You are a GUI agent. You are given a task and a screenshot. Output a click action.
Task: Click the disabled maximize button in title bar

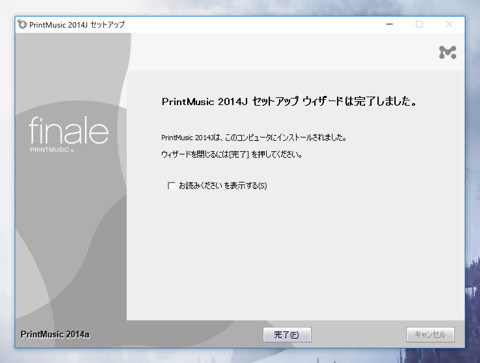pyautogui.click(x=419, y=24)
